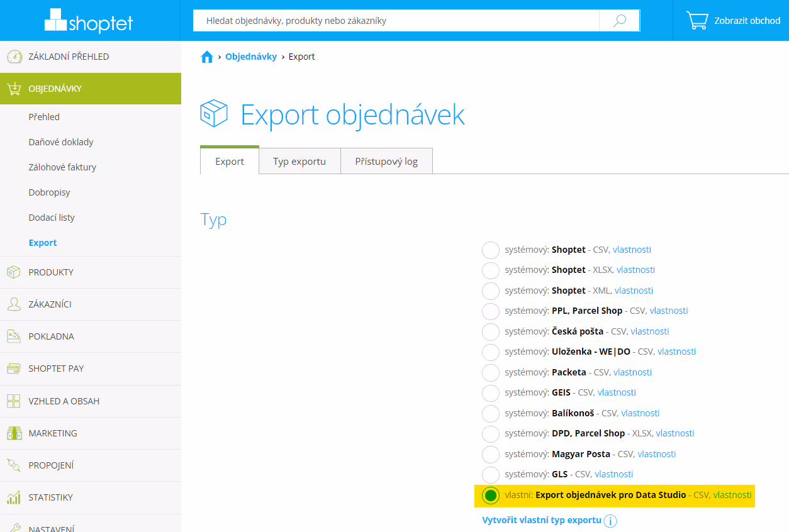This screenshot has height=532, width=789.
Task: Select Uloženka - WE|DO radio button
Action: coord(491,352)
